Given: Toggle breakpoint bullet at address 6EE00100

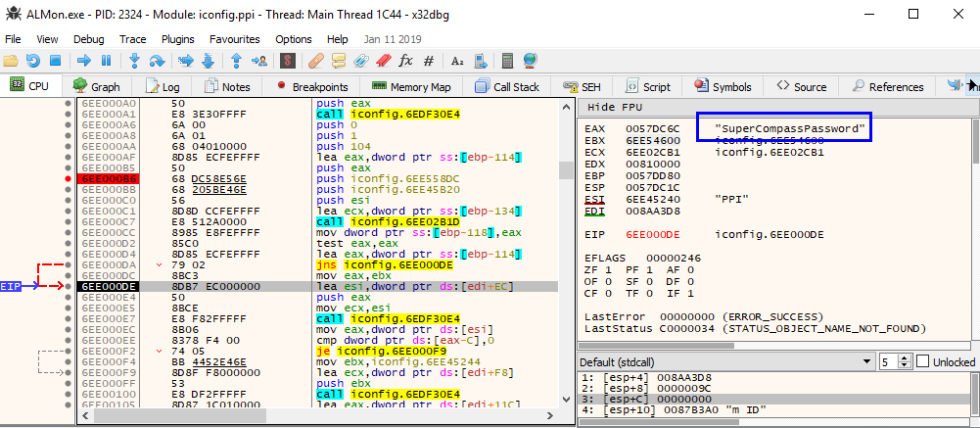Looking at the screenshot, I should tap(69, 395).
